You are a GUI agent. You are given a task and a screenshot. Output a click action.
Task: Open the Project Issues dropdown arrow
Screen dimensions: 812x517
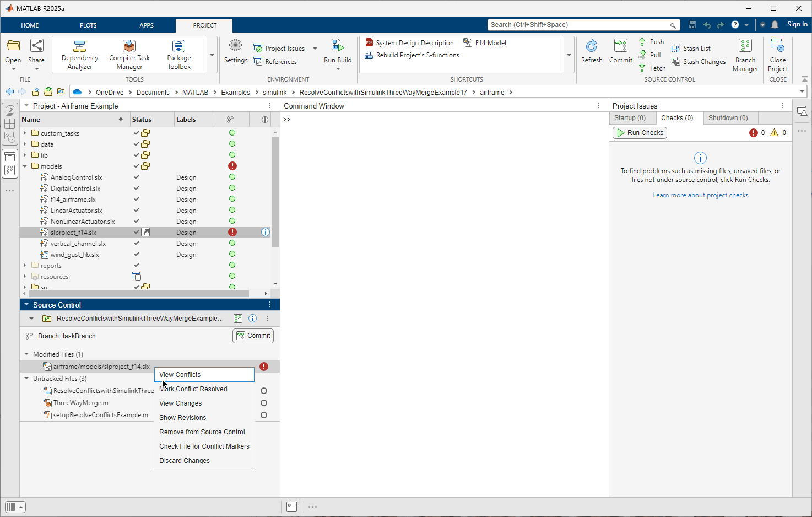(315, 49)
